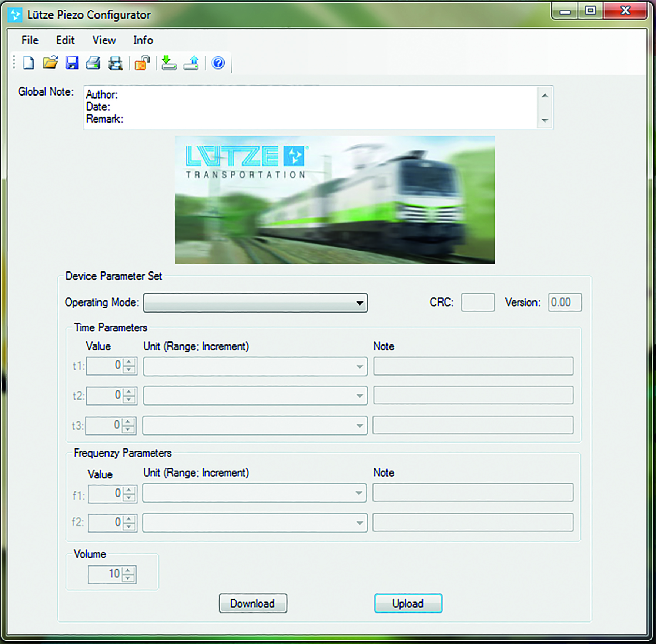Click the Lütze Transportation train banner image
The height and width of the screenshot is (644, 656).
click(x=335, y=200)
